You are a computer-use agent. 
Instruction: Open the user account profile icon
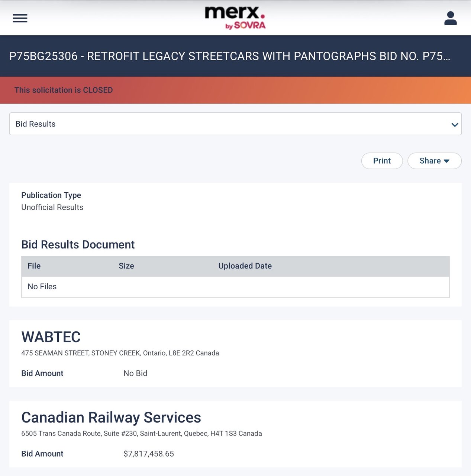[450, 18]
